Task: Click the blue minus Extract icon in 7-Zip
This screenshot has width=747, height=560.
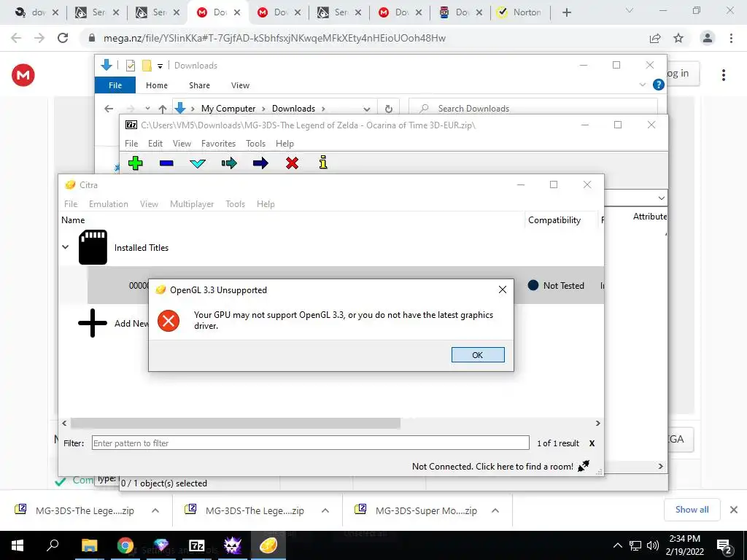Action: pos(166,163)
